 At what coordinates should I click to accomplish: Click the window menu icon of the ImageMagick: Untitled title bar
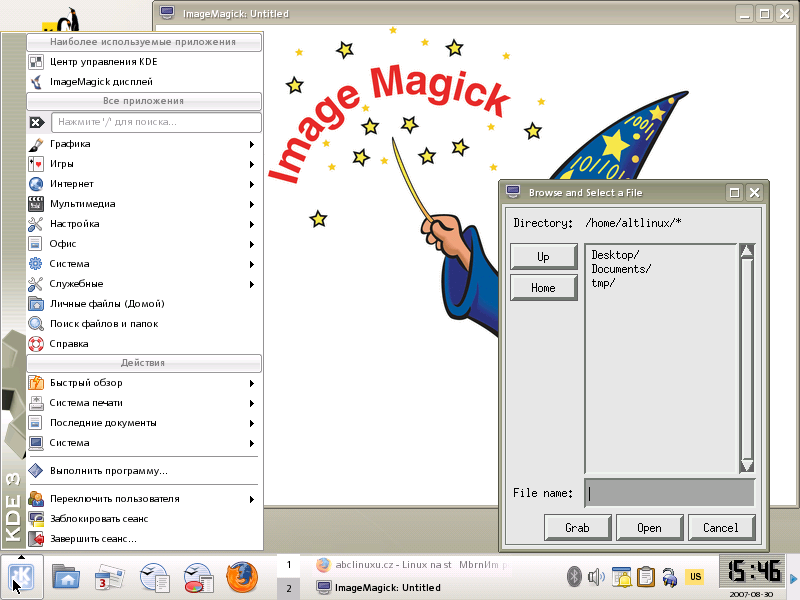coord(167,12)
